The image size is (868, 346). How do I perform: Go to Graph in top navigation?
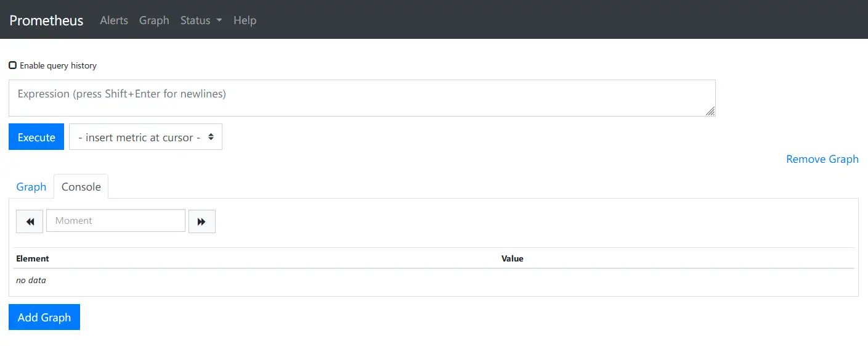tap(154, 20)
